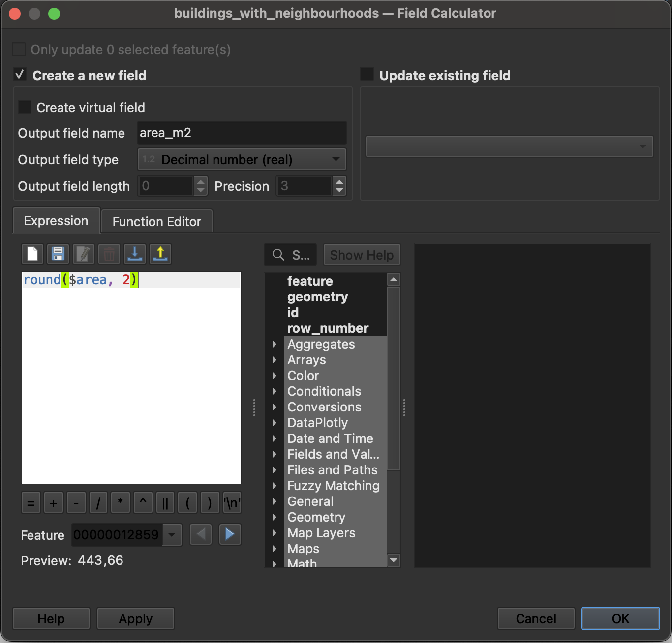
Task: Check the Update existing field checkbox
Action: coord(367,74)
